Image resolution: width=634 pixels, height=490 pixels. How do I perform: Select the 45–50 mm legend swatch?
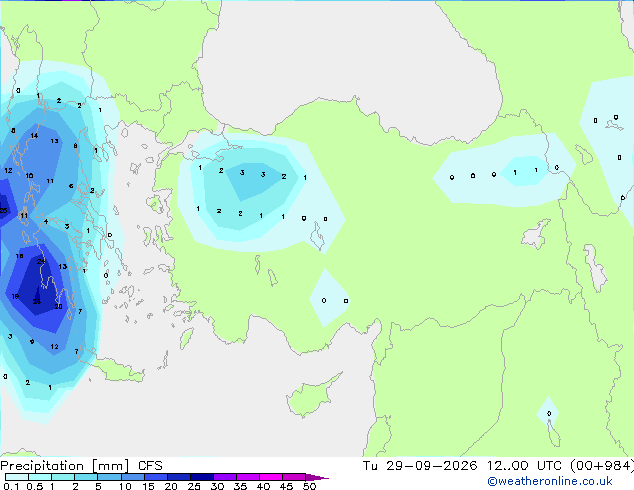click(x=294, y=477)
